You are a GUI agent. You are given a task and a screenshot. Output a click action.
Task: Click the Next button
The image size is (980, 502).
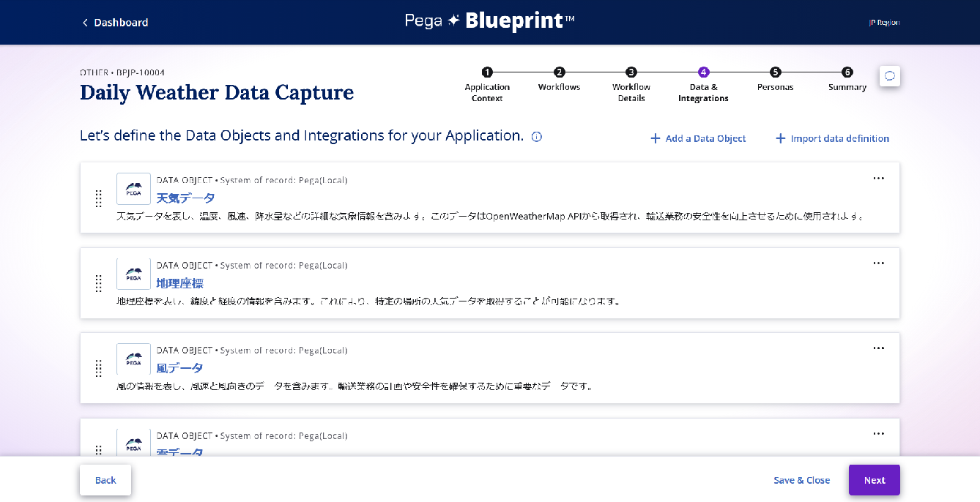click(x=875, y=480)
